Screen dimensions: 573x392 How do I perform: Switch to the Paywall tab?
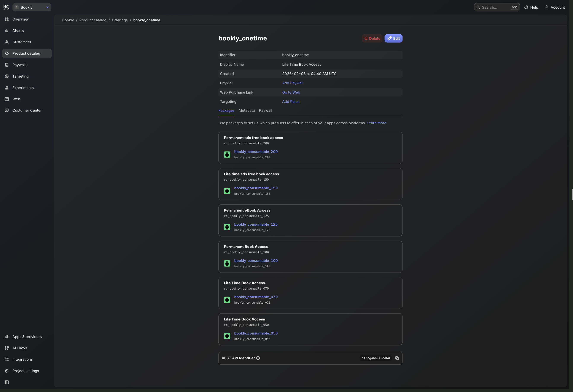point(265,110)
